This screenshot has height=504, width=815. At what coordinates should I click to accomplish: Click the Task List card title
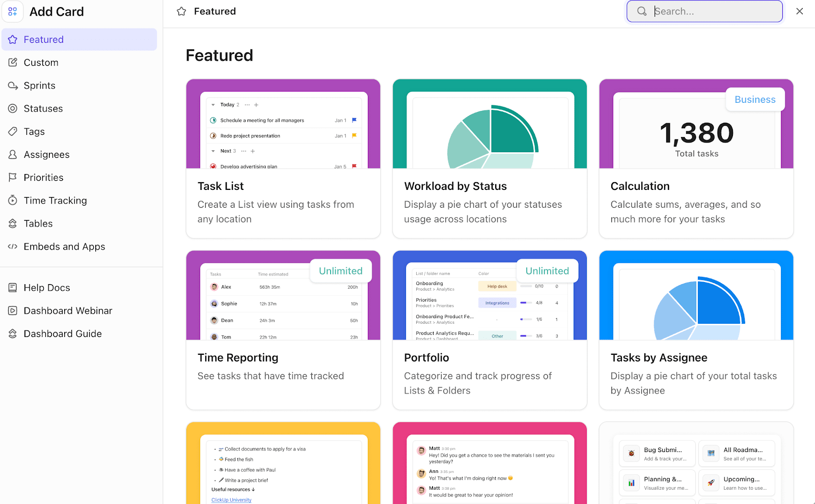pos(221,186)
